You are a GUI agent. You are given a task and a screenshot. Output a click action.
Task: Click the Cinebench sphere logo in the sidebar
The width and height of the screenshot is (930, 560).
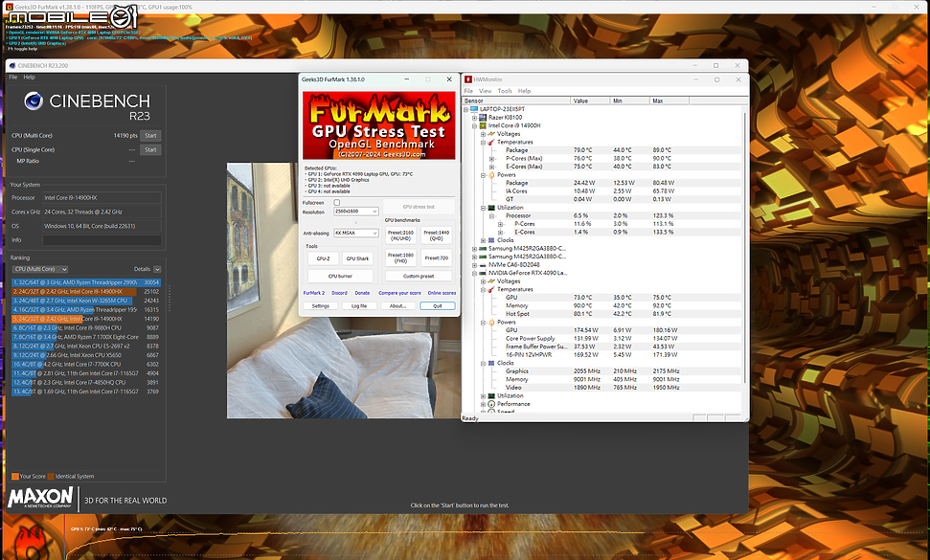click(34, 101)
